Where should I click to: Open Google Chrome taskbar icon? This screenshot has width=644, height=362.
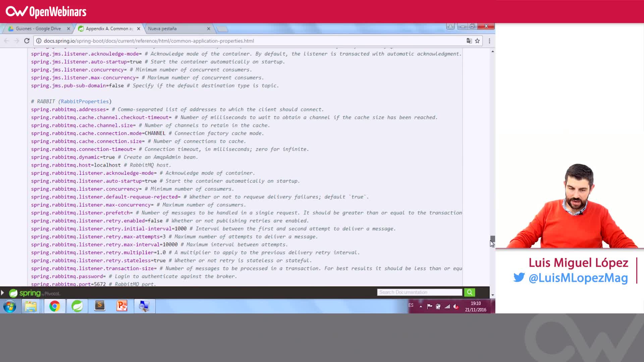54,306
